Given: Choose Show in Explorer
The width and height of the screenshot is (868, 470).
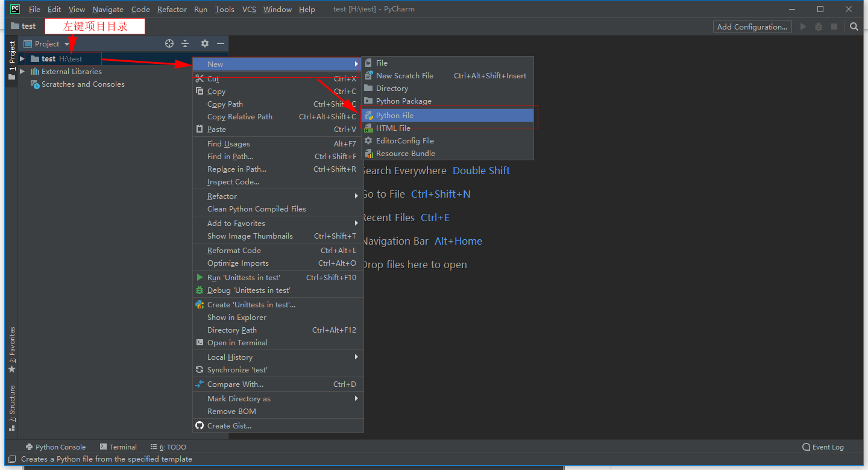Looking at the screenshot, I should pyautogui.click(x=278, y=317).
